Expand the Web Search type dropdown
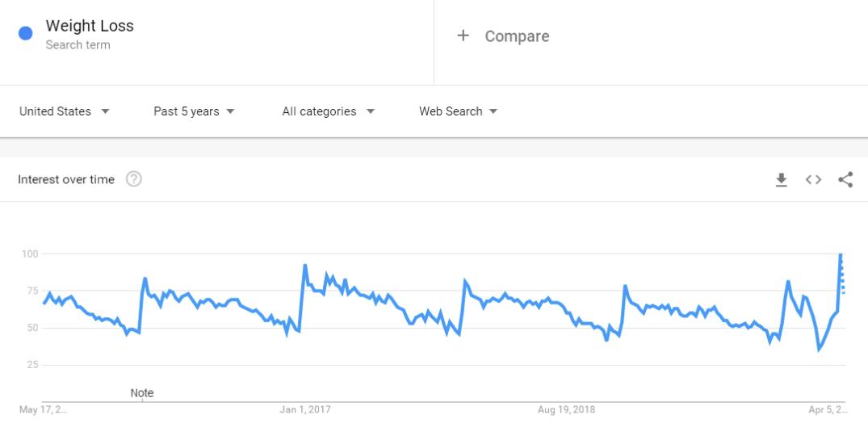This screenshot has height=444, width=868. click(459, 111)
